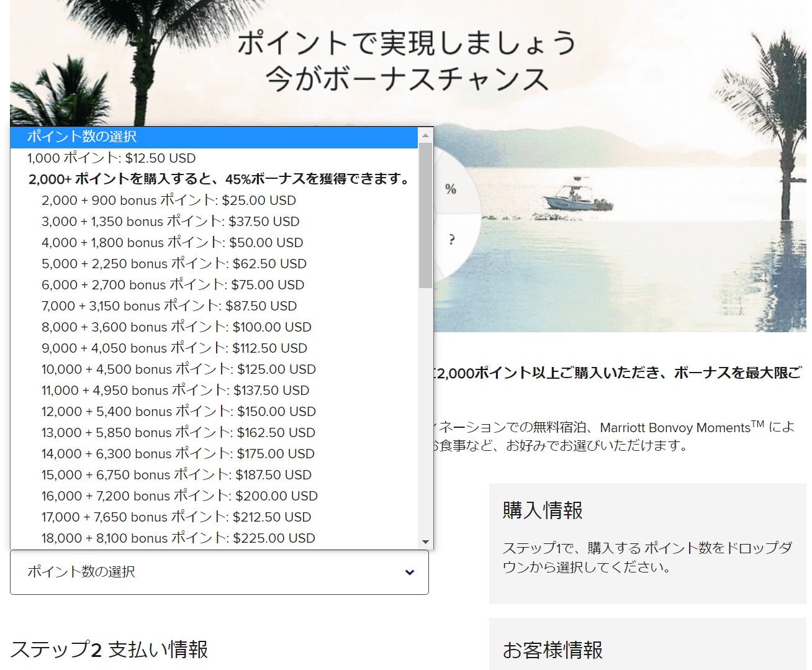Click the question mark icon on the circular widget
The width and height of the screenshot is (812, 670).
click(x=451, y=240)
